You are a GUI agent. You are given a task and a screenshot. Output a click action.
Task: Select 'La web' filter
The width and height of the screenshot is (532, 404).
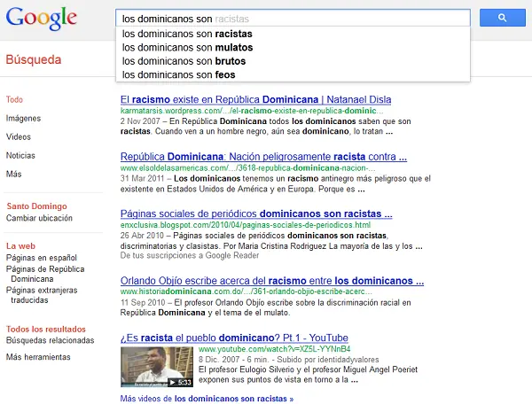coord(20,246)
